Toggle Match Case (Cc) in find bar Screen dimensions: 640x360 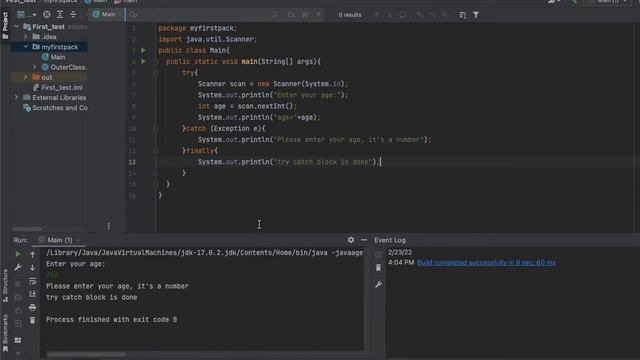[291, 15]
